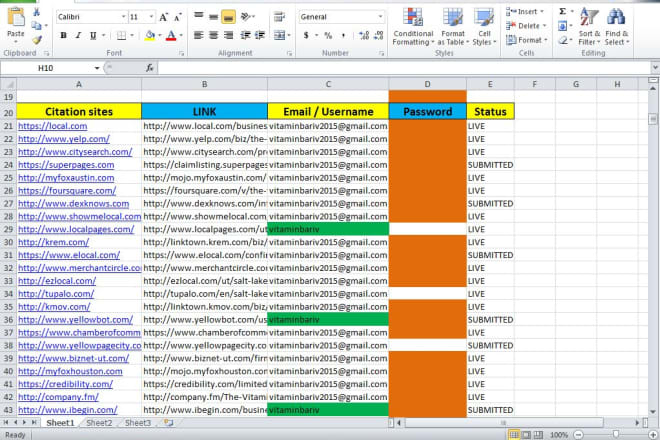The height and width of the screenshot is (440, 660).
Task: Insert a new worksheet tab icon
Action: 169,422
